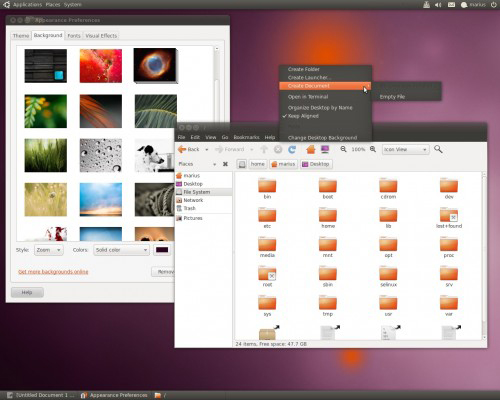
Task: Open the Icon View dropdown
Action: coord(405,149)
